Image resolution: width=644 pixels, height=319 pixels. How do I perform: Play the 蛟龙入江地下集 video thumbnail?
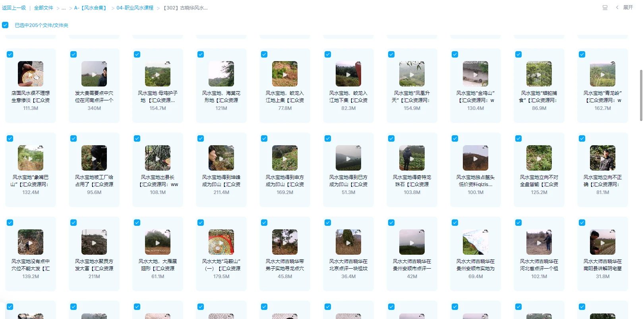[x=348, y=74]
